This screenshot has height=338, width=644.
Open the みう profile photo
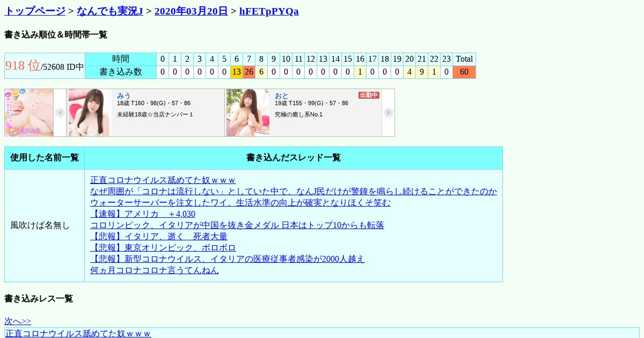click(90, 113)
